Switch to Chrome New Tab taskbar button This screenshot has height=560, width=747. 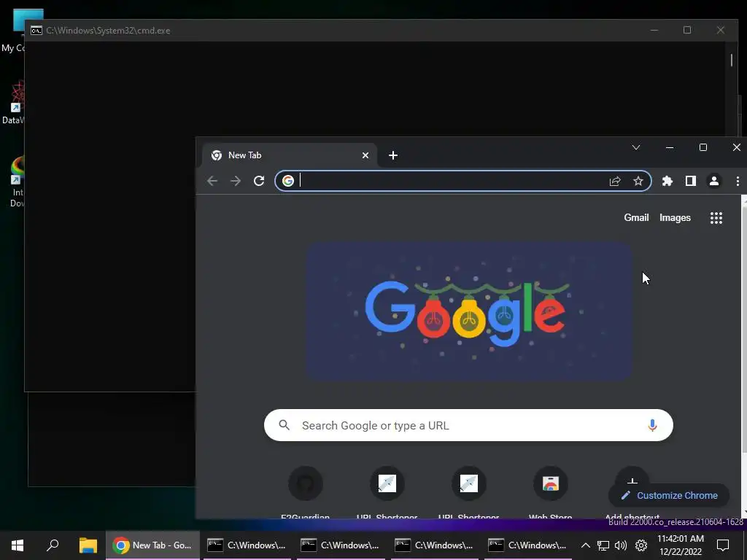click(x=153, y=545)
